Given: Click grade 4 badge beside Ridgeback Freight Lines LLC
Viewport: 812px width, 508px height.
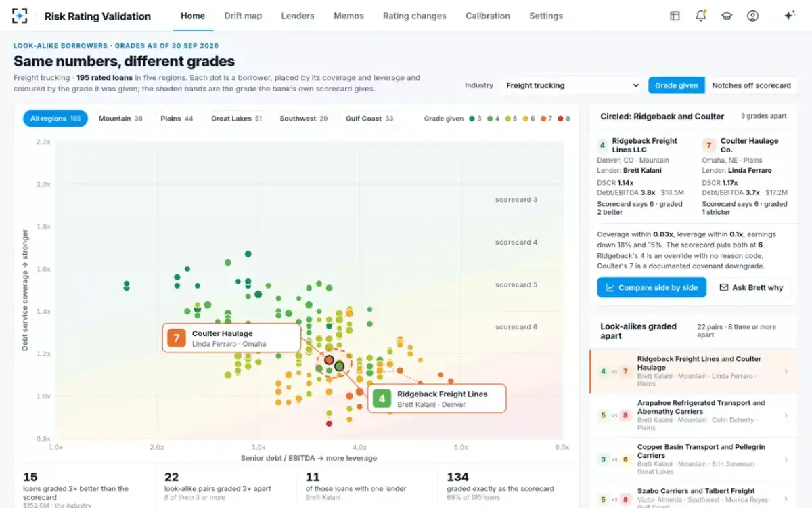Looking at the screenshot, I should (x=602, y=145).
